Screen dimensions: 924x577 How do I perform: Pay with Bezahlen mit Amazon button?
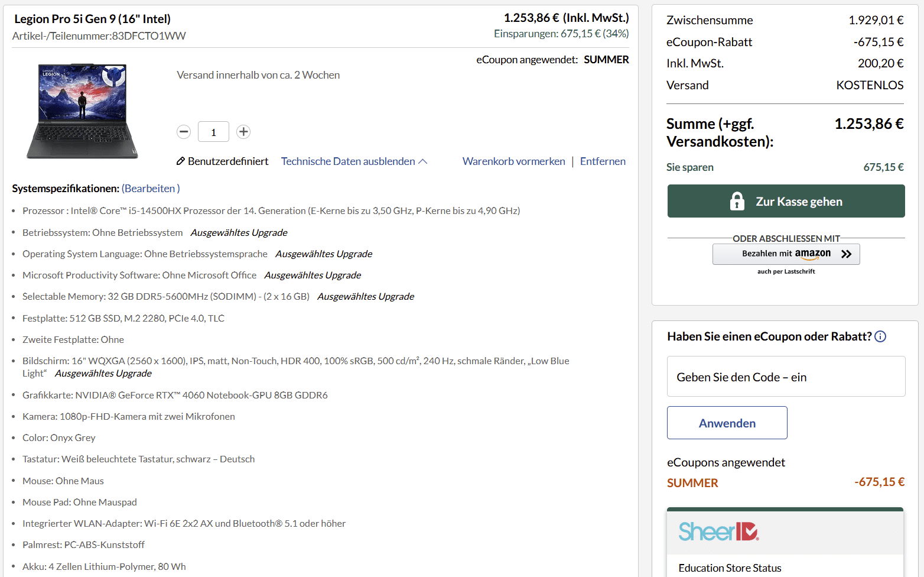pos(786,254)
